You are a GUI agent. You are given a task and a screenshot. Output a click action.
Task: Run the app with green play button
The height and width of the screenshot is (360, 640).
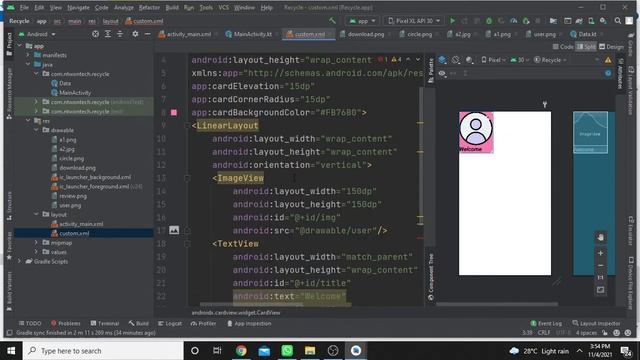[452, 20]
